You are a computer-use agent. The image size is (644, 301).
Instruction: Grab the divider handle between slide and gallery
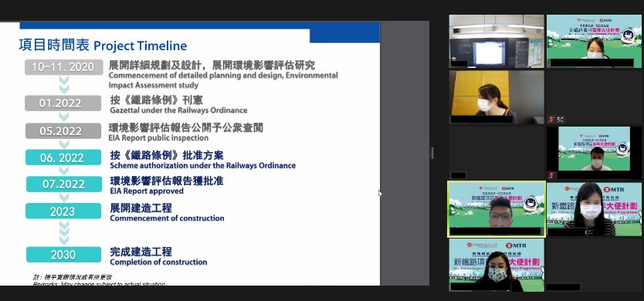click(432, 153)
